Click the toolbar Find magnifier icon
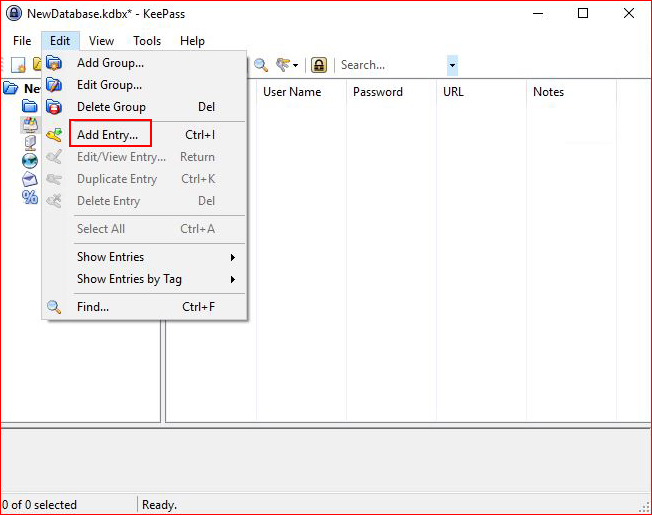Viewport: 652px width, 515px height. (x=261, y=65)
